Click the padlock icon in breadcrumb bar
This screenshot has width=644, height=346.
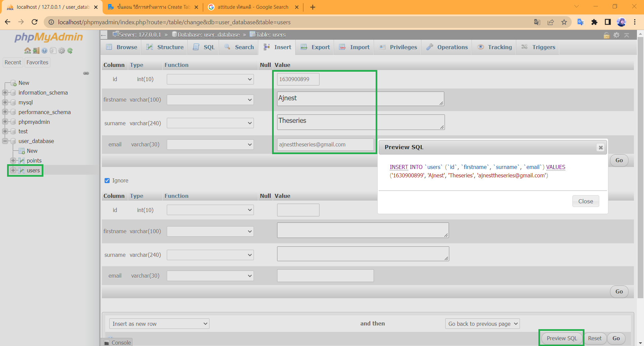[x=607, y=35]
